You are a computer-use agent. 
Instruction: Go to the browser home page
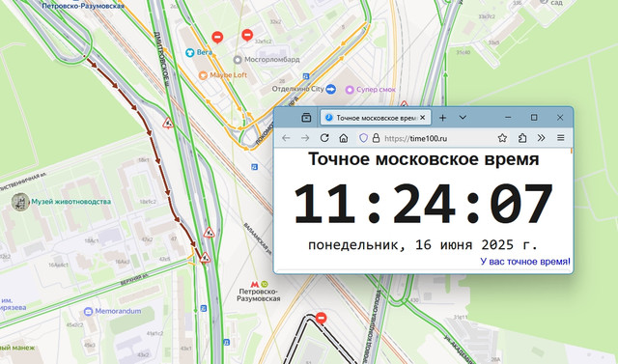point(344,138)
